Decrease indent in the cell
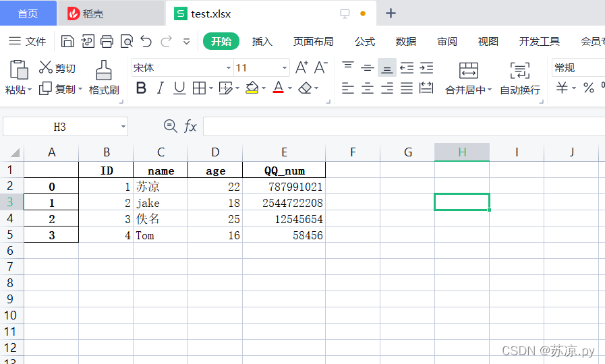This screenshot has height=364, width=605. pyautogui.click(x=407, y=68)
